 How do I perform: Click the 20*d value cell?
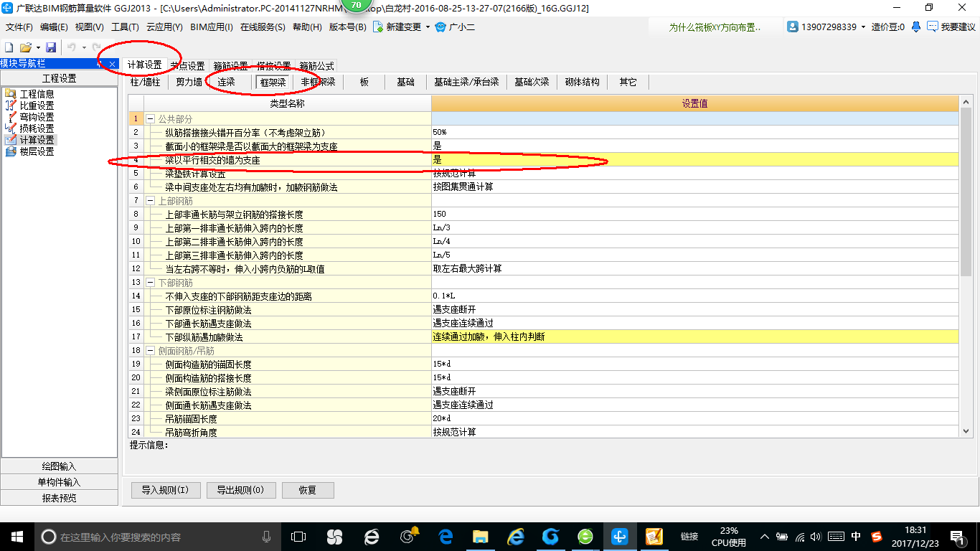pos(694,418)
